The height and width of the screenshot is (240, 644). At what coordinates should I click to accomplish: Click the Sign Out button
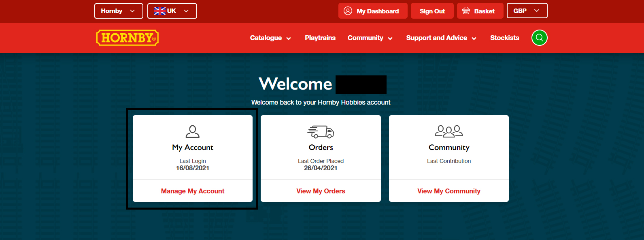click(432, 11)
